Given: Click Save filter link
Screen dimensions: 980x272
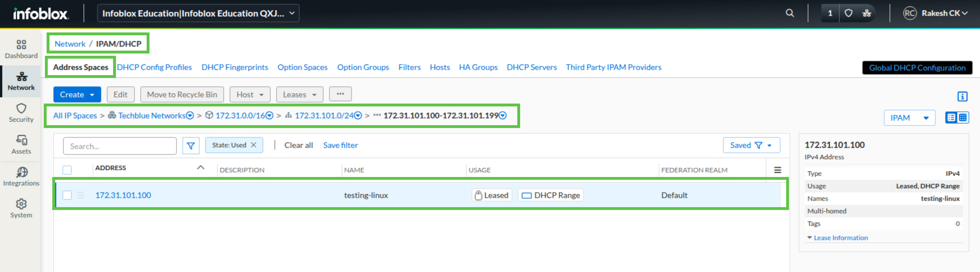Looking at the screenshot, I should pyautogui.click(x=340, y=145).
